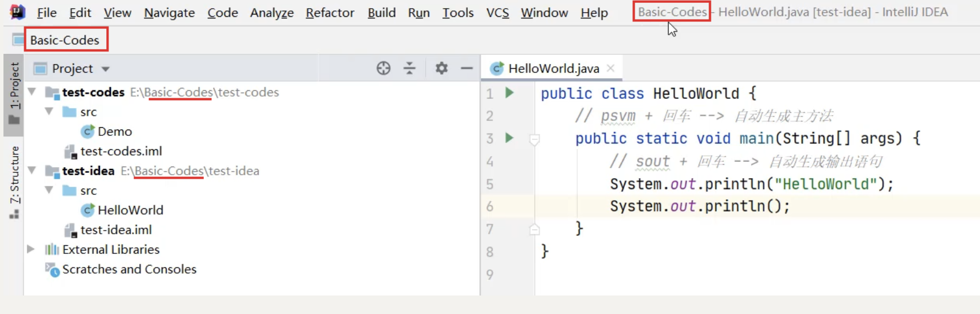
Task: Open the VCS menu
Action: click(x=497, y=12)
